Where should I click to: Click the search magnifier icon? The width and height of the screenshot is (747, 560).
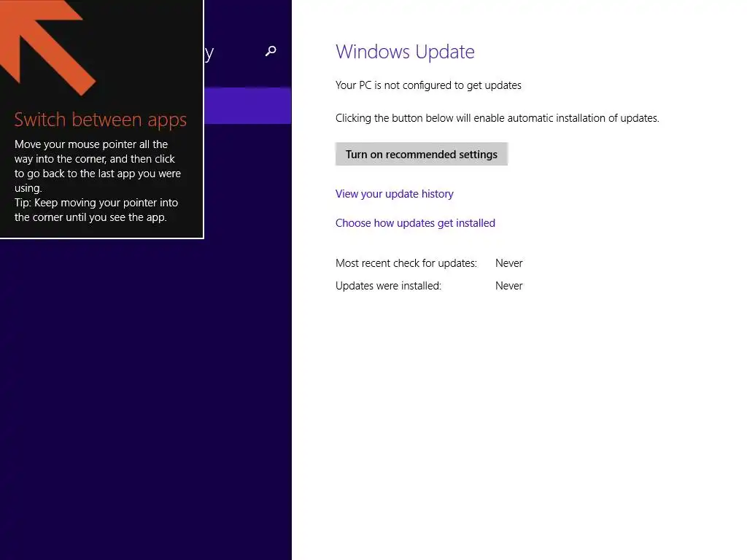(x=271, y=51)
